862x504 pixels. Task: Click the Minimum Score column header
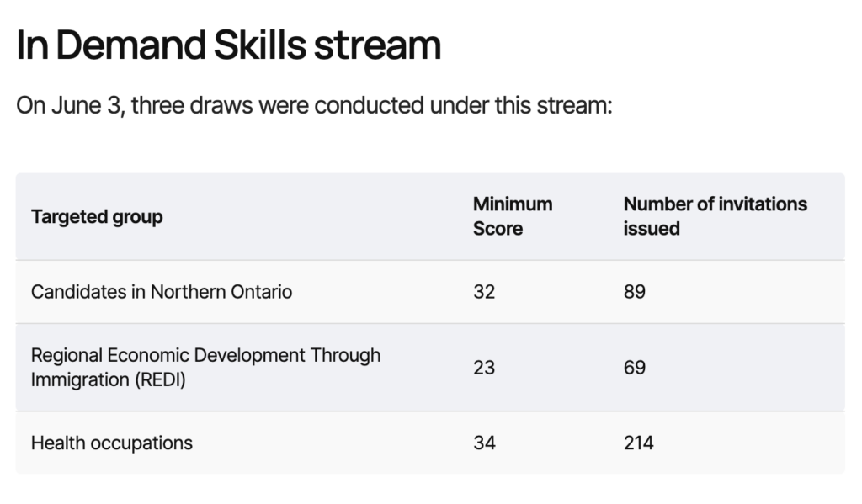click(512, 216)
